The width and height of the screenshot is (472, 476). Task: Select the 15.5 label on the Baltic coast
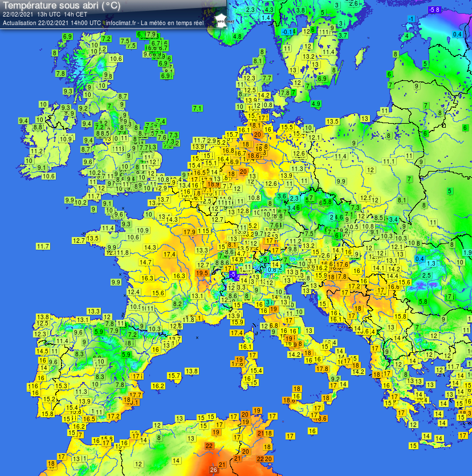pos(287,127)
